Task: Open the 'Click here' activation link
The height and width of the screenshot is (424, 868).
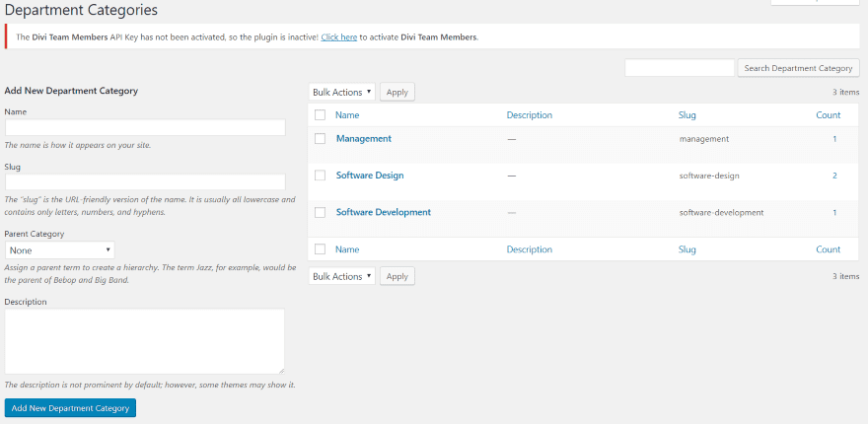Action: pyautogui.click(x=338, y=37)
